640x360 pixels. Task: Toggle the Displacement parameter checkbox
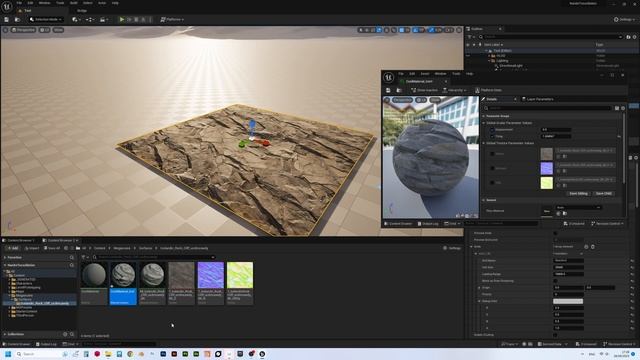coord(492,130)
